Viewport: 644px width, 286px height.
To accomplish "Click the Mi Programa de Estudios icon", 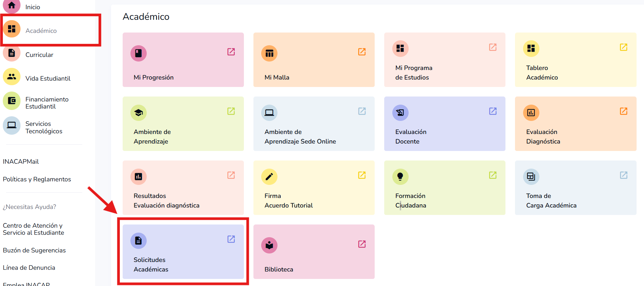I will coord(400,48).
